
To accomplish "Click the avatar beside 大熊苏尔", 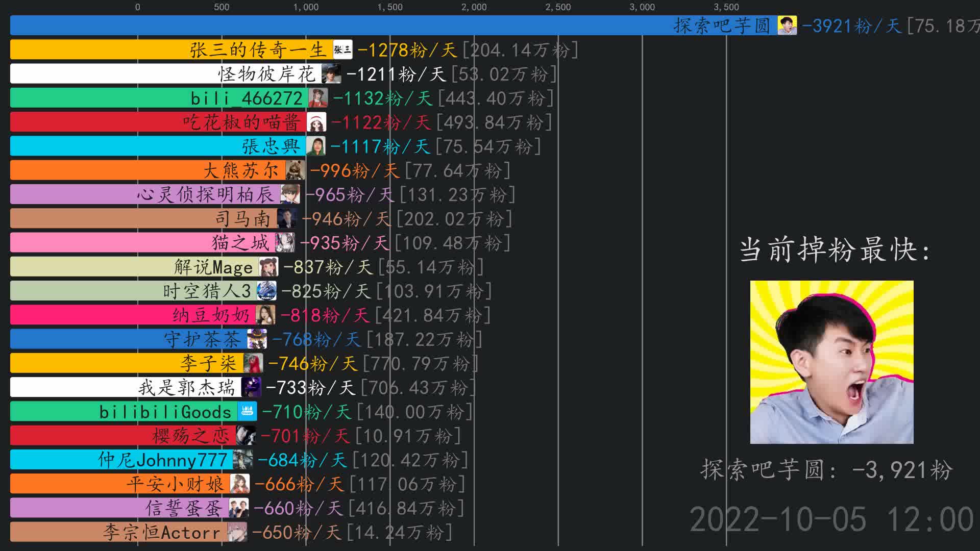I will click(x=295, y=170).
